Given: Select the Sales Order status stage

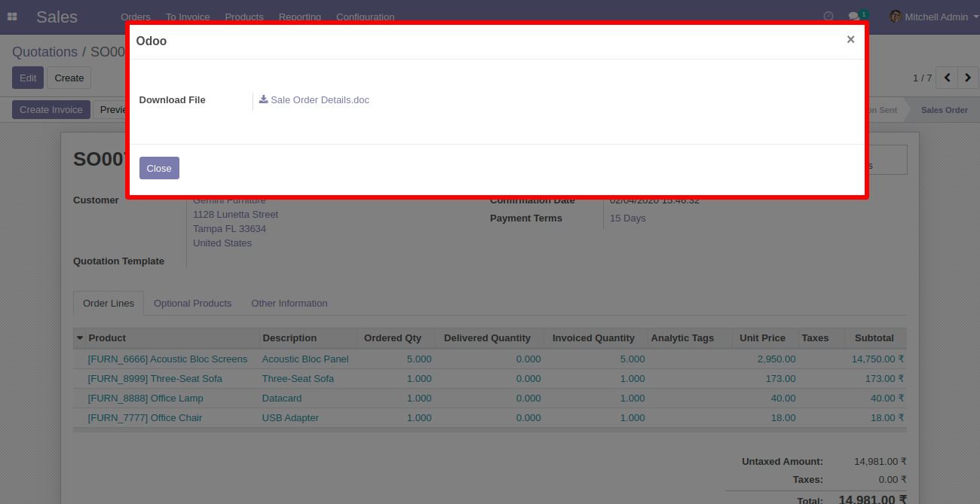Looking at the screenshot, I should pos(944,110).
